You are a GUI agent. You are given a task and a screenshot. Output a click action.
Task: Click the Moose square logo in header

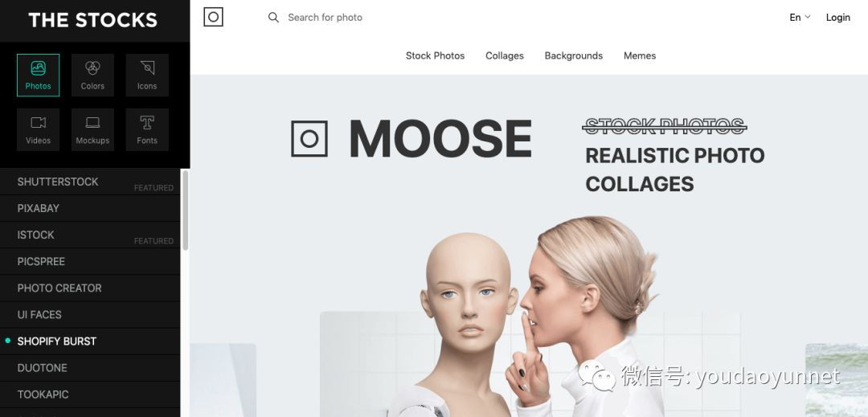(213, 17)
